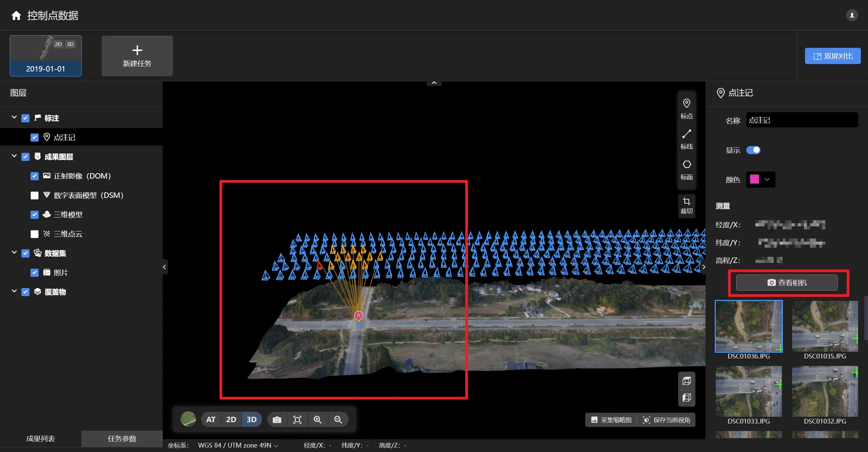Click the zoom out magnifier icon
The image size is (868, 452).
tap(338, 419)
